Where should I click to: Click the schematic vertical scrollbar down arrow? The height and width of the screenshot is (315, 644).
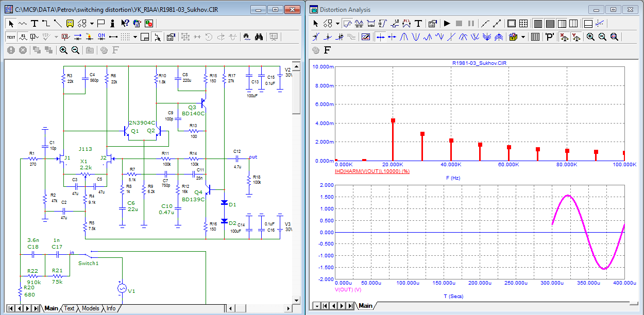[296, 300]
